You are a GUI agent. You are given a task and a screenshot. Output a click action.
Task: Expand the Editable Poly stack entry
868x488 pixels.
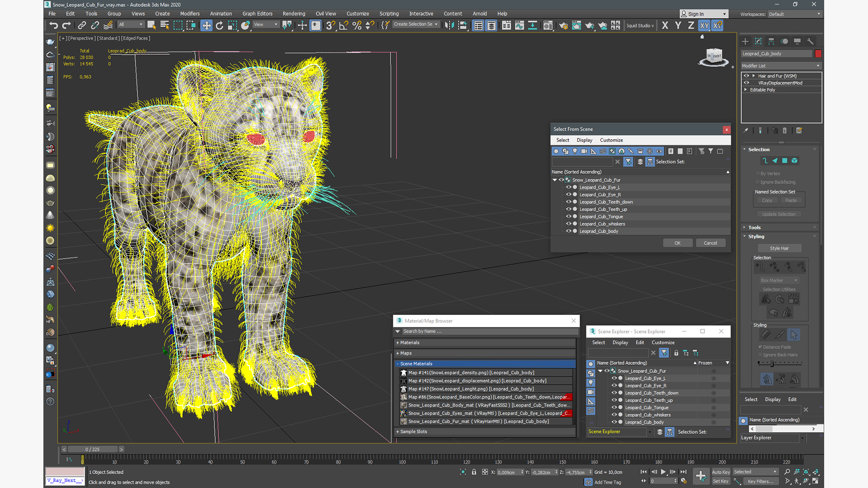(x=745, y=90)
